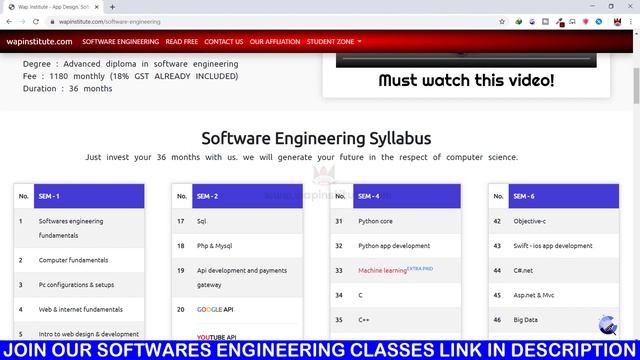Click the Degree Advanced diploma line

131,64
